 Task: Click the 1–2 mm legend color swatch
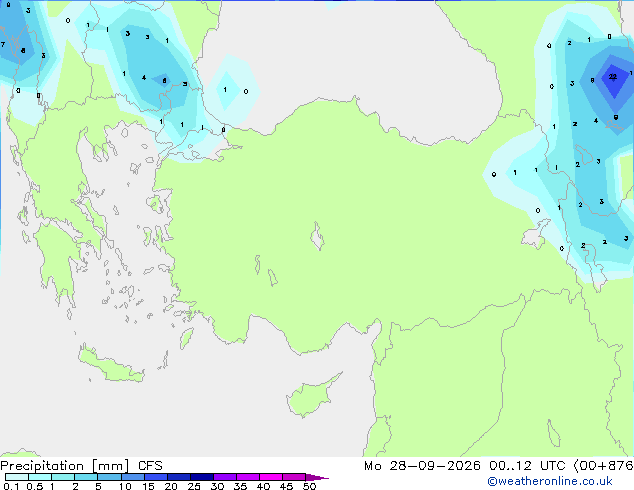pyautogui.click(x=63, y=477)
